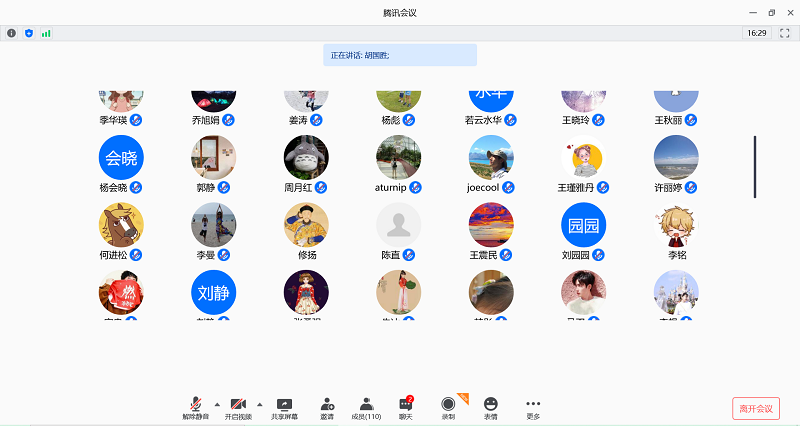Click the participant list vertical scrollbar
Viewport: 800px width, 426px height.
(x=755, y=165)
